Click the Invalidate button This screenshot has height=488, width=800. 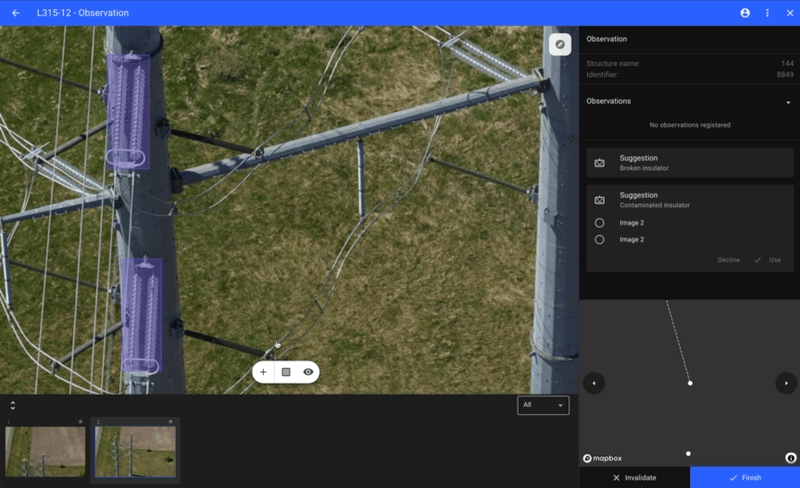click(634, 478)
